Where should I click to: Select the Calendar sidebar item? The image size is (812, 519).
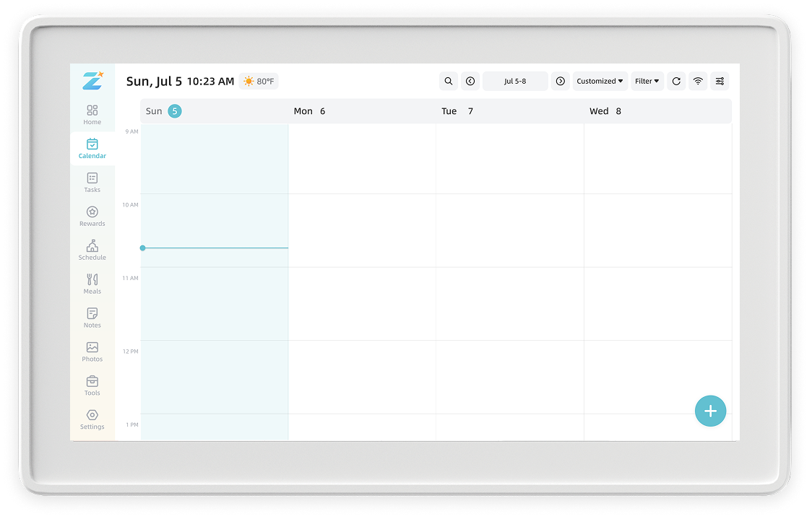92,149
